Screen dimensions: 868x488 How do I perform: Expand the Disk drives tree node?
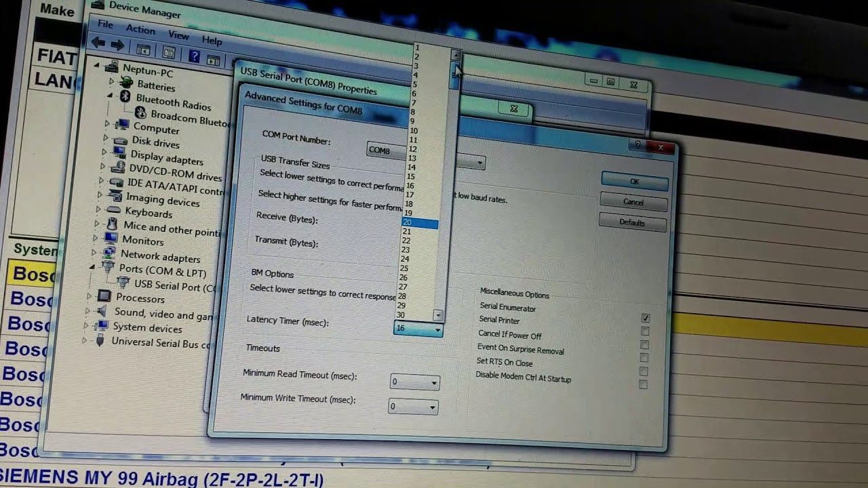click(106, 138)
